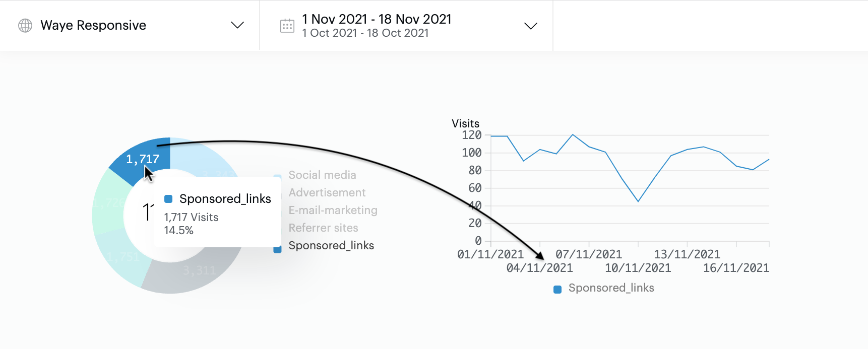
Task: Click the mint green donut segment
Action: tap(106, 201)
